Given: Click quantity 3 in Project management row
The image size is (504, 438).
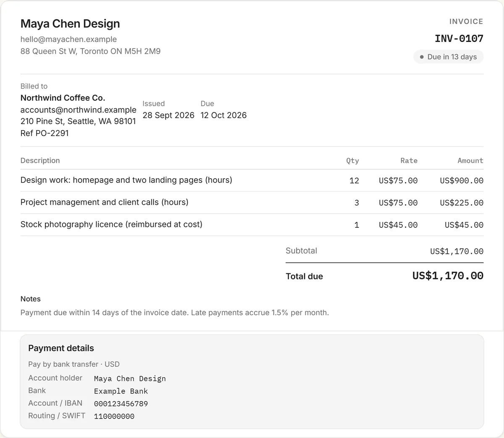Looking at the screenshot, I should [x=357, y=203].
